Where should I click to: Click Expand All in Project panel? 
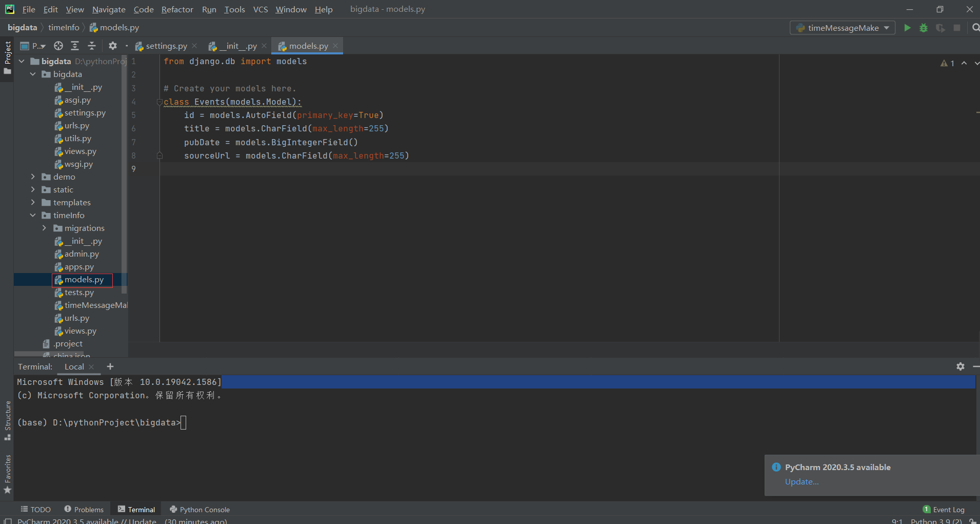coord(75,46)
